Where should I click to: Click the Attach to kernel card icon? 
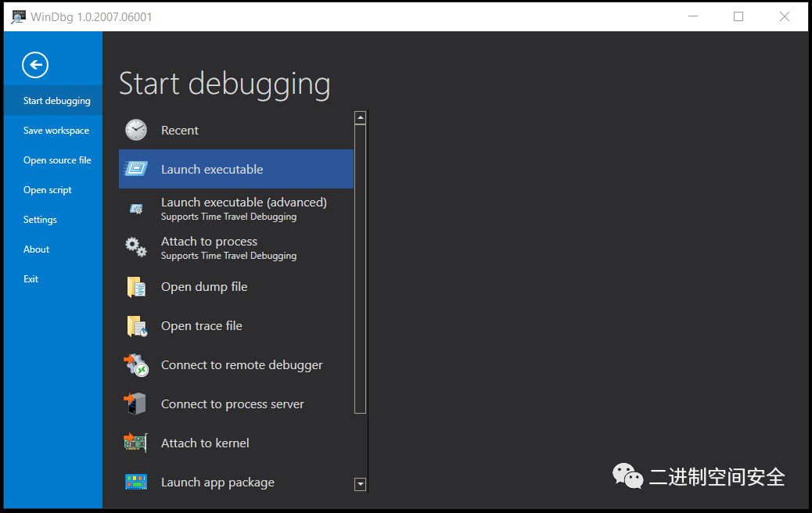136,443
